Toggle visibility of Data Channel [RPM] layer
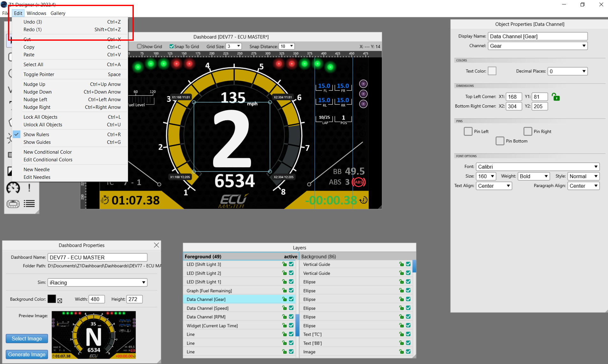Image resolution: width=608 pixels, height=364 pixels. tap(291, 317)
